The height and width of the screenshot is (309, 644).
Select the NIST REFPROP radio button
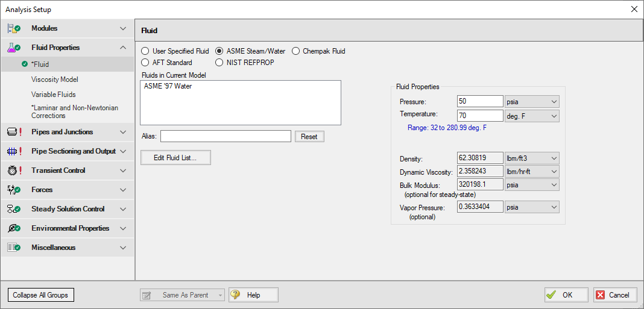pos(219,62)
